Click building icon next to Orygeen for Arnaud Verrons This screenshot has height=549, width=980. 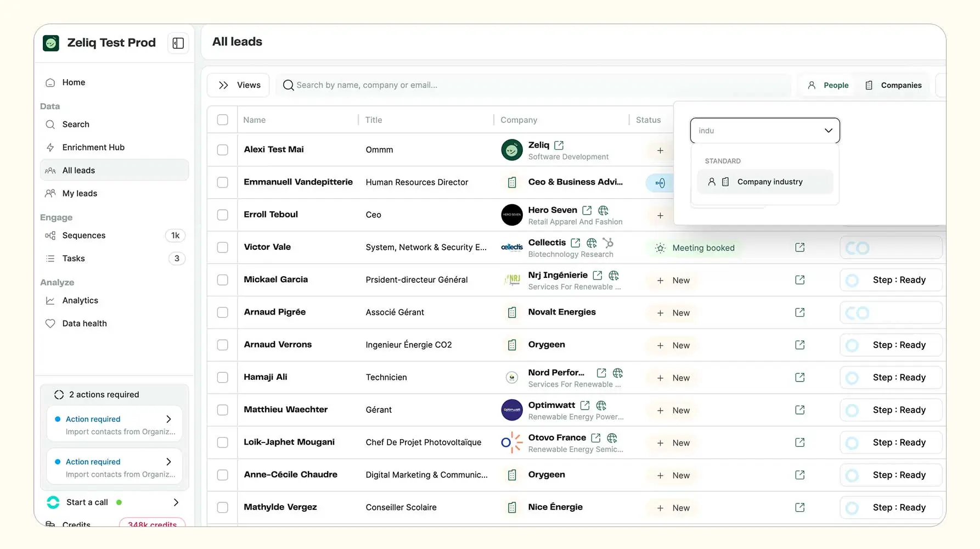coord(512,345)
